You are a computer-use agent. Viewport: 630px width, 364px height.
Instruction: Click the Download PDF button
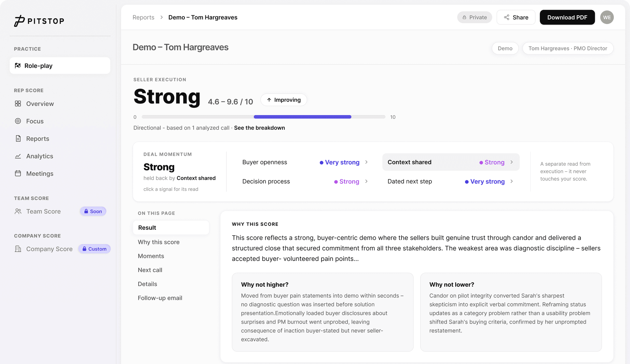pos(567,17)
